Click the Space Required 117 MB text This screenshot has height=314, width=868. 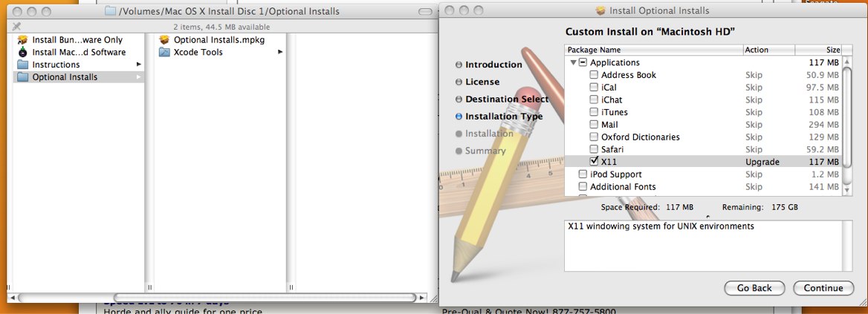pos(647,207)
